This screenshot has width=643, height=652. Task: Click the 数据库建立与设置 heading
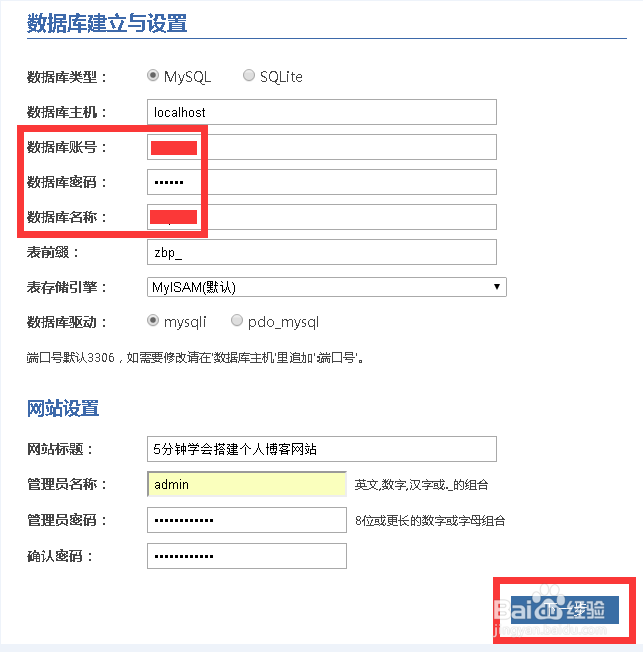107,23
